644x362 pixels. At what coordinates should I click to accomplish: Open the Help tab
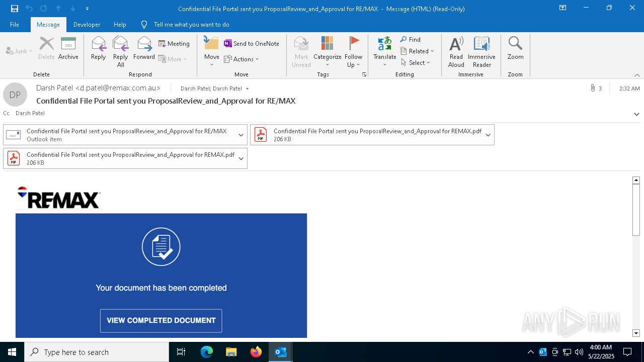(x=120, y=25)
